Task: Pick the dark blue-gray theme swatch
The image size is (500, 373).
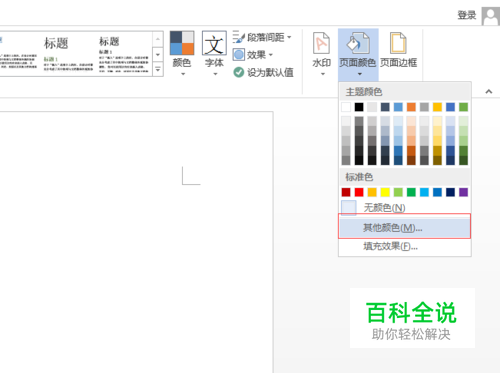Action: click(x=385, y=107)
